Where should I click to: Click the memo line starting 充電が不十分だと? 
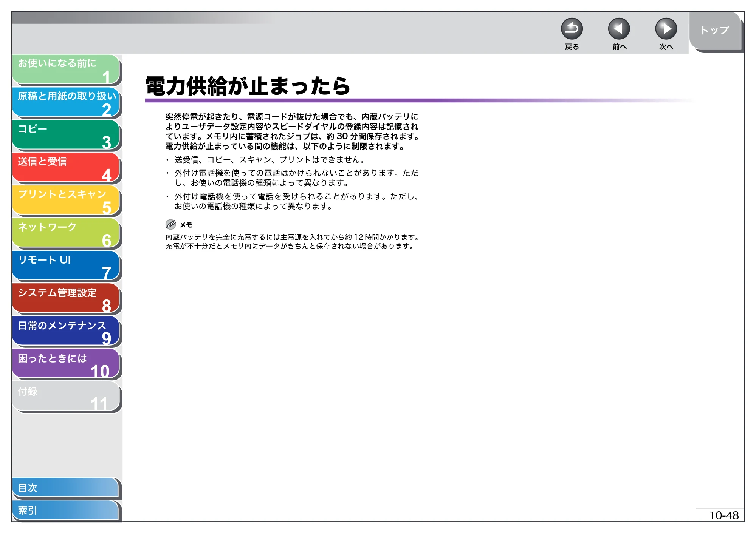pos(290,246)
